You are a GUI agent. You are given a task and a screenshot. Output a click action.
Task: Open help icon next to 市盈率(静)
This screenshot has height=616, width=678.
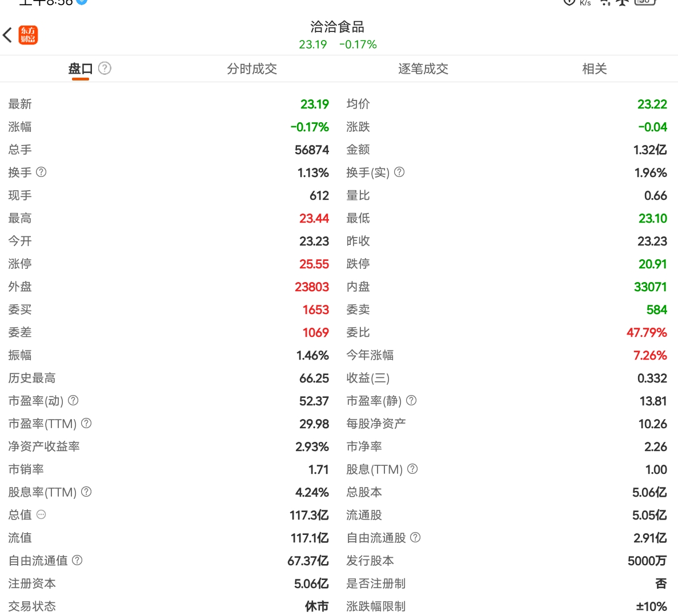point(412,400)
